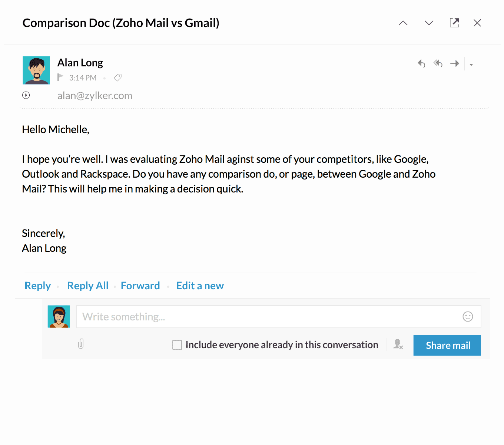Go to next email with down chevron
This screenshot has width=504, height=445.
[x=429, y=23]
